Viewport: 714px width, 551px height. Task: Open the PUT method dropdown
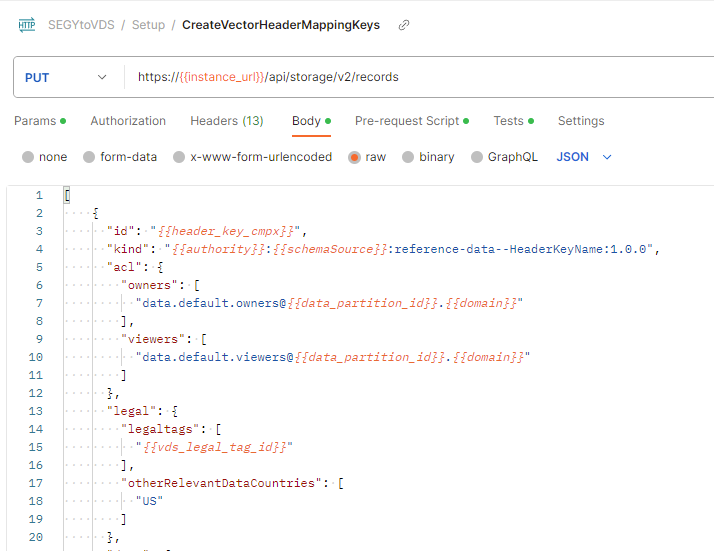pyautogui.click(x=66, y=77)
